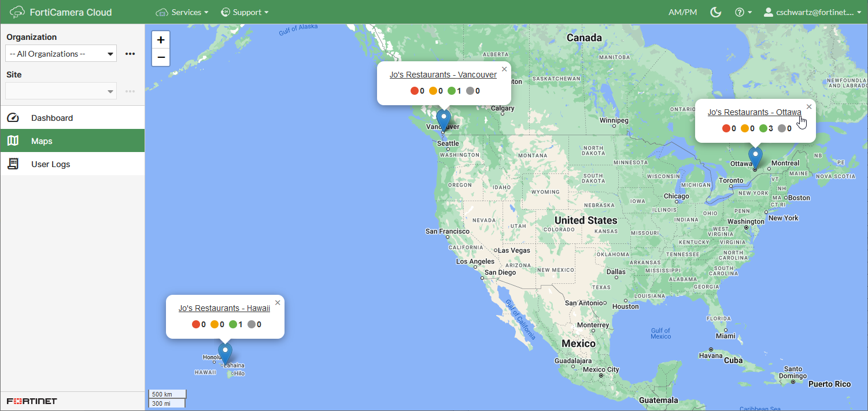Viewport: 868px width, 411px height.
Task: Click the 'Toronto' city label
Action: click(x=731, y=180)
